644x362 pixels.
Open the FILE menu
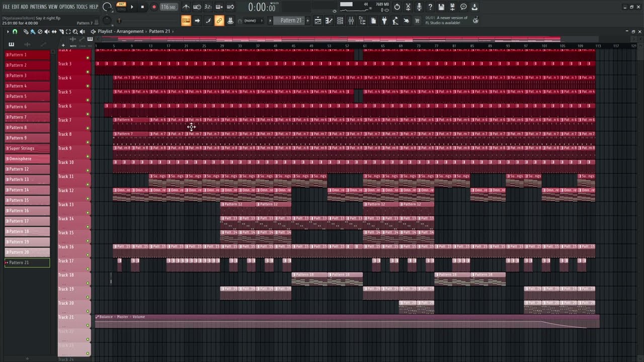click(x=7, y=7)
